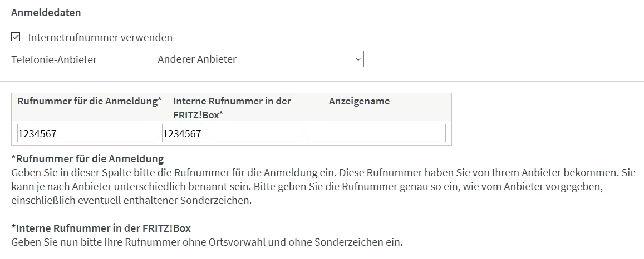This screenshot has height=259, width=644.
Task: Click the bold '*Rufnummer für die Anmeldung' help heading
Action: coord(87,159)
